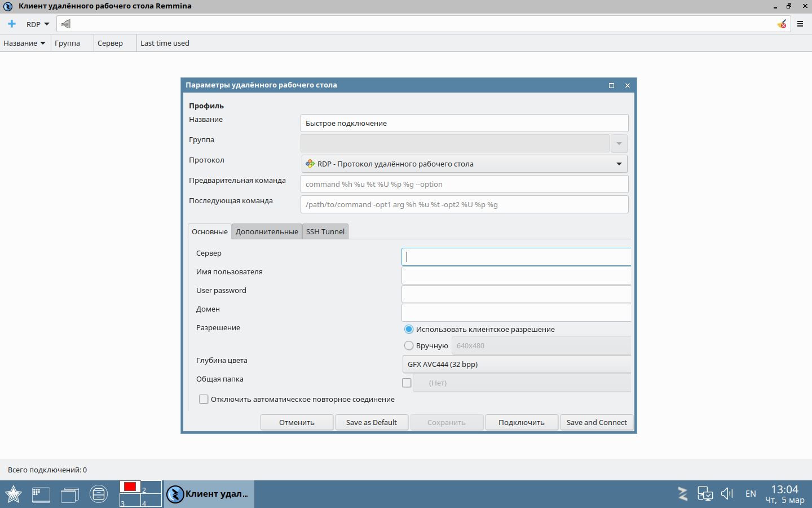812x508 pixels.
Task: Maximize the Параметры удалённого рабочего стола dialog
Action: tap(611, 85)
